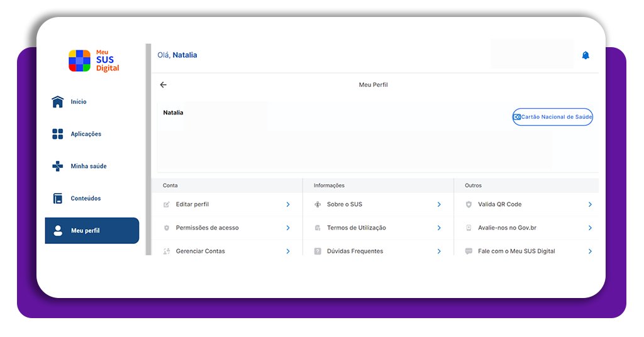
Task: Expand Editar perfil with its chevron
Action: (x=288, y=204)
